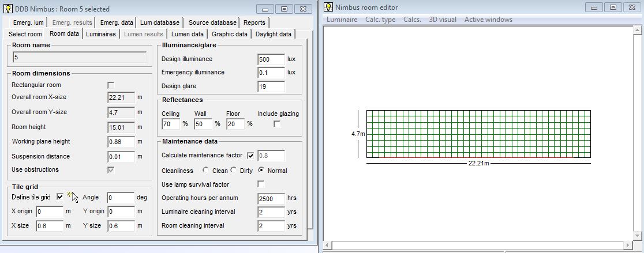The image size is (644, 253).
Task: Minimize the DDB Nimbus window
Action: [265, 9]
